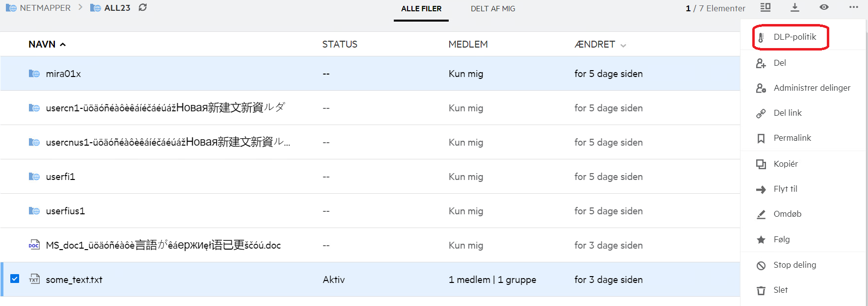Open the three-dots more actions menu
Screen dimensions: 868x306
(854, 7)
